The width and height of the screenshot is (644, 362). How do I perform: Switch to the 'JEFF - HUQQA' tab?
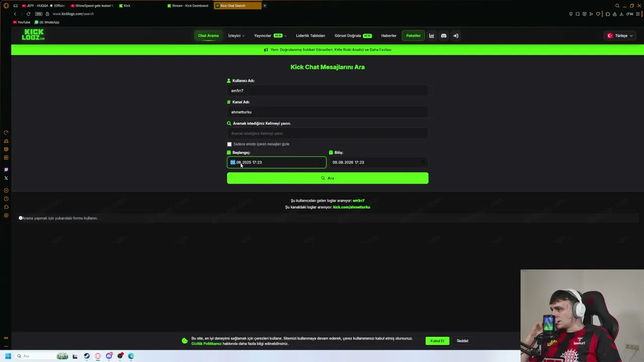coord(43,6)
